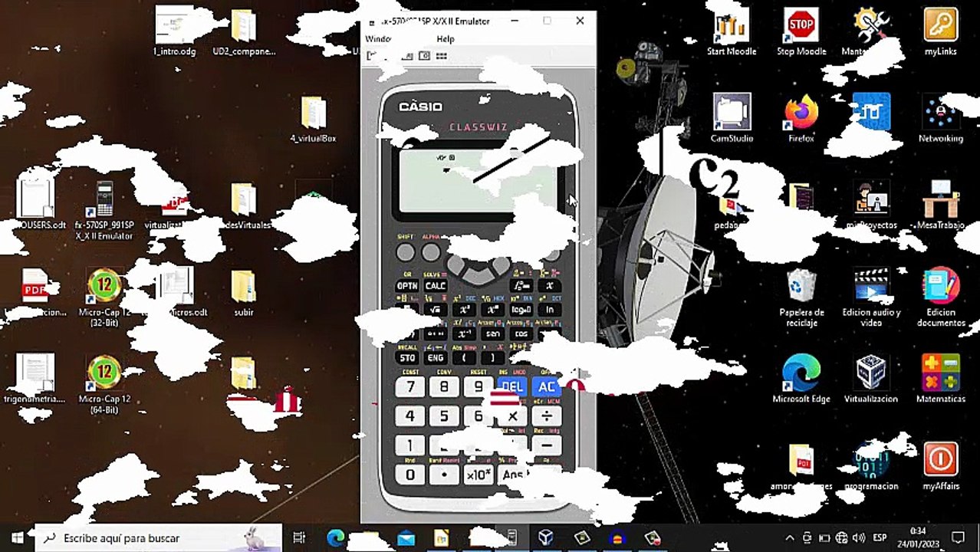The height and width of the screenshot is (552, 980).
Task: Click the integral key on the calculator
Action: (522, 286)
